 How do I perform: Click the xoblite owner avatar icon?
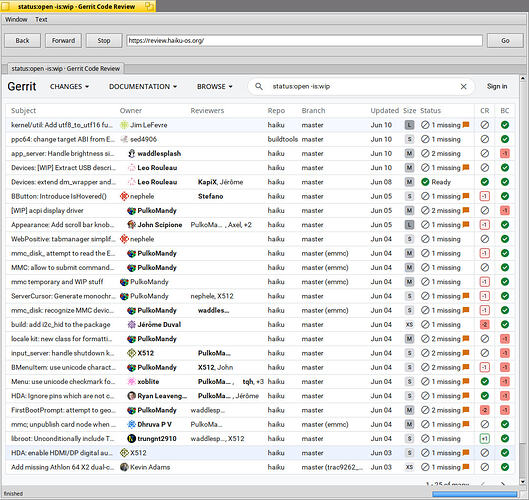point(132,382)
